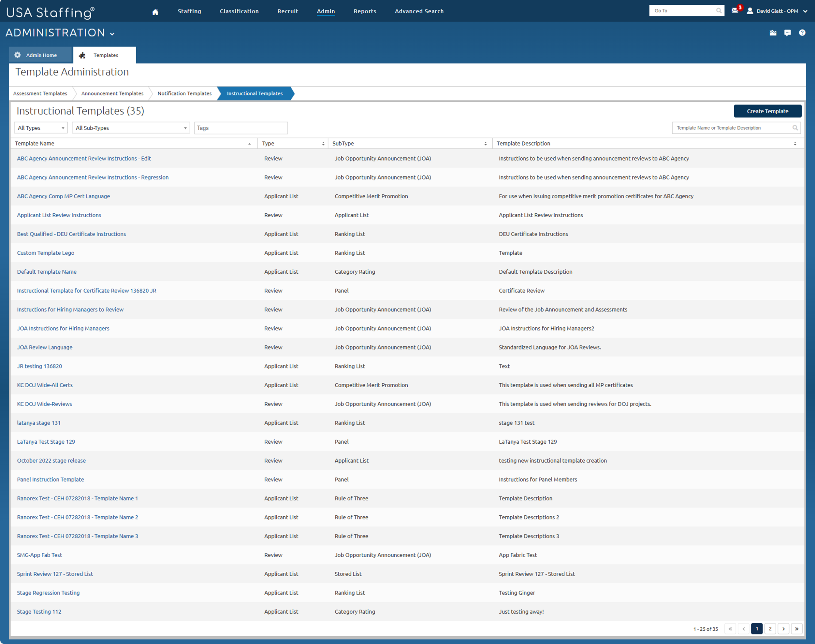This screenshot has height=644, width=815.
Task: Click the template search magnifier icon
Action: [x=795, y=128]
